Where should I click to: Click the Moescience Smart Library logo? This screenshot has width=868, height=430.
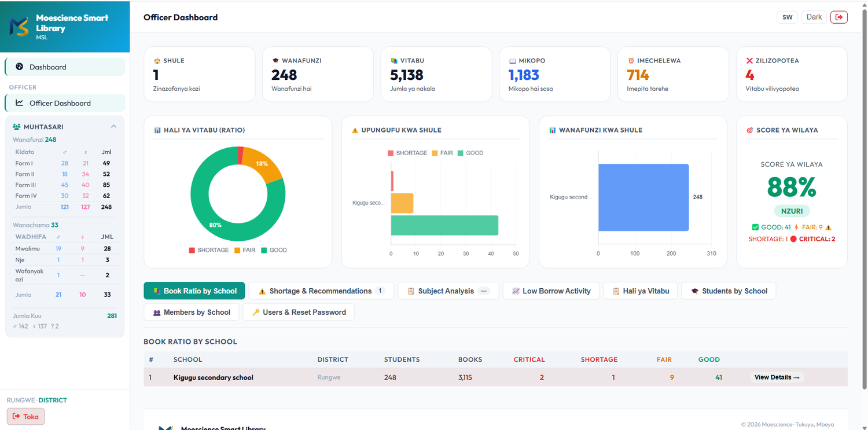pyautogui.click(x=19, y=26)
